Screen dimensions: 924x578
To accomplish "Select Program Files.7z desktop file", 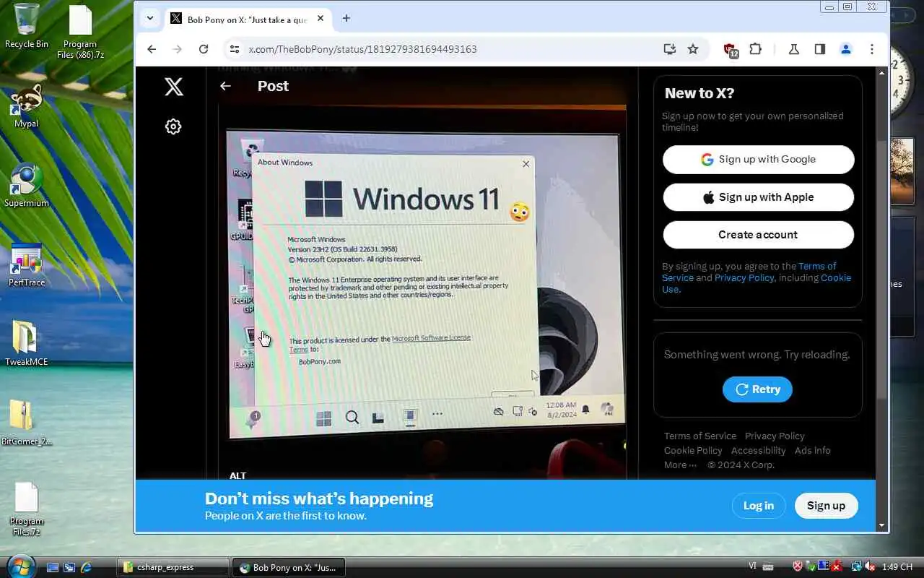I will [27, 509].
